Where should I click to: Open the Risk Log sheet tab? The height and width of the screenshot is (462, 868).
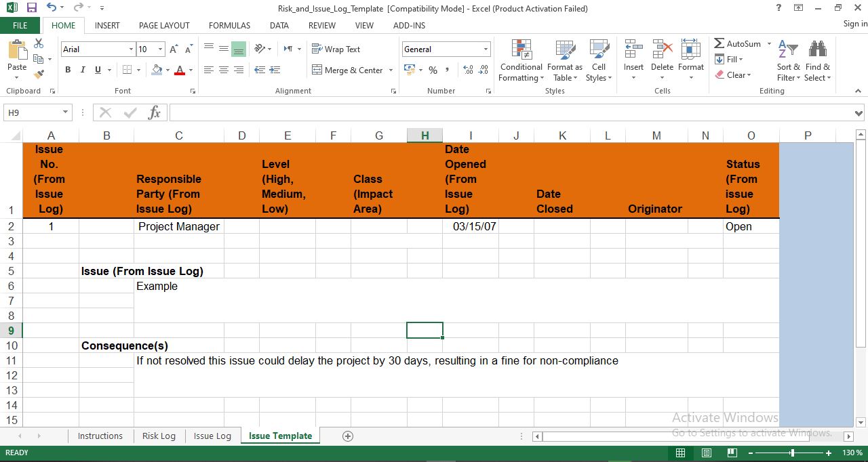pyautogui.click(x=159, y=436)
